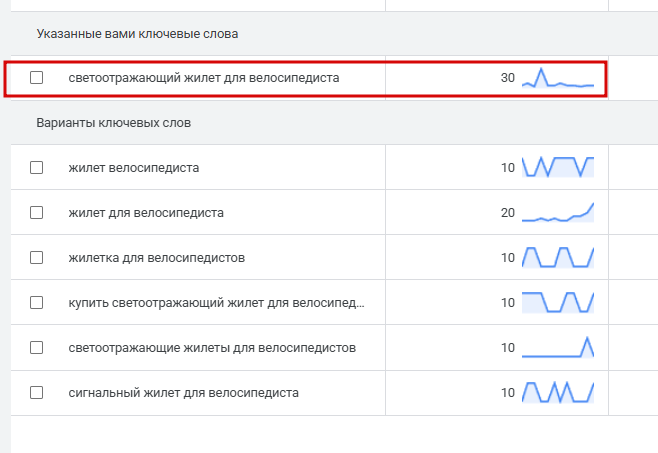The width and height of the screenshot is (658, 453).
Task: Tick the сигнальный жилет для велосипедиста checkbox
Action: click(x=37, y=392)
